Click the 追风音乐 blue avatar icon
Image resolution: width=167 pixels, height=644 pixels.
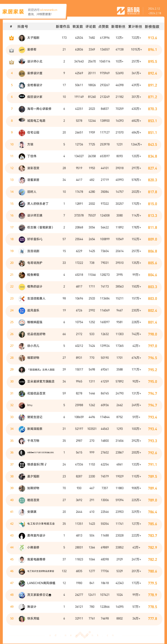pos(22,310)
